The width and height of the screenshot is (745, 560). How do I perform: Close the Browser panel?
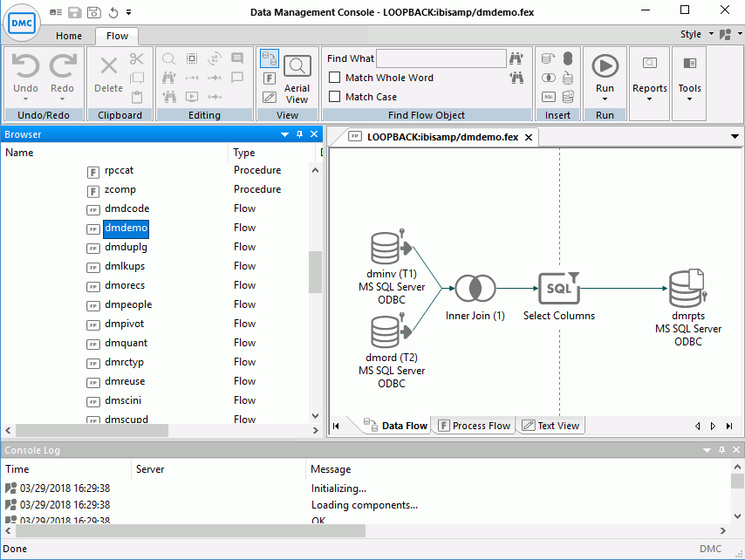pos(314,134)
